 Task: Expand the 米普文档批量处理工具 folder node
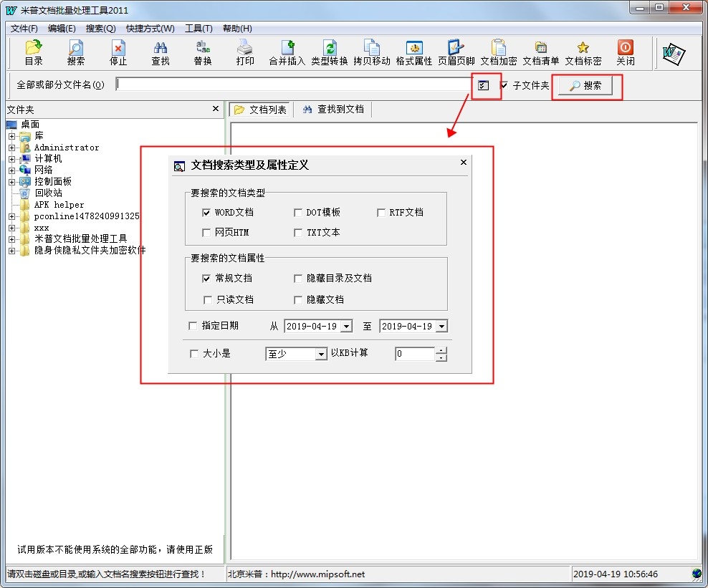point(11,239)
